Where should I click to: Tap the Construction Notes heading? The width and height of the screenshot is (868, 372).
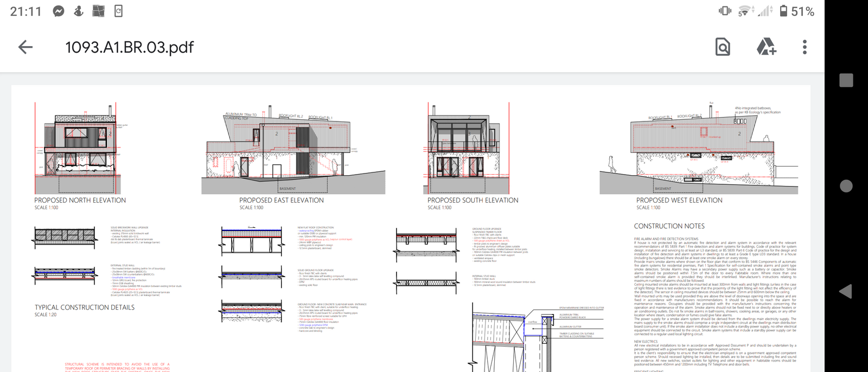[x=669, y=226]
